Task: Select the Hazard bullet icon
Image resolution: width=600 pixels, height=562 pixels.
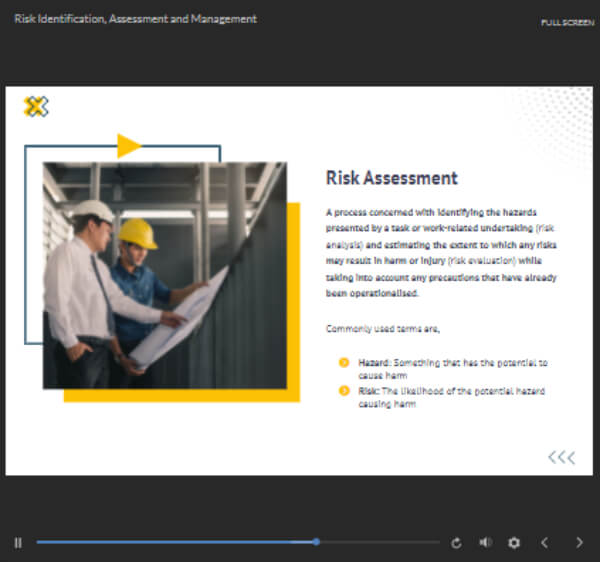Action: pos(344,363)
